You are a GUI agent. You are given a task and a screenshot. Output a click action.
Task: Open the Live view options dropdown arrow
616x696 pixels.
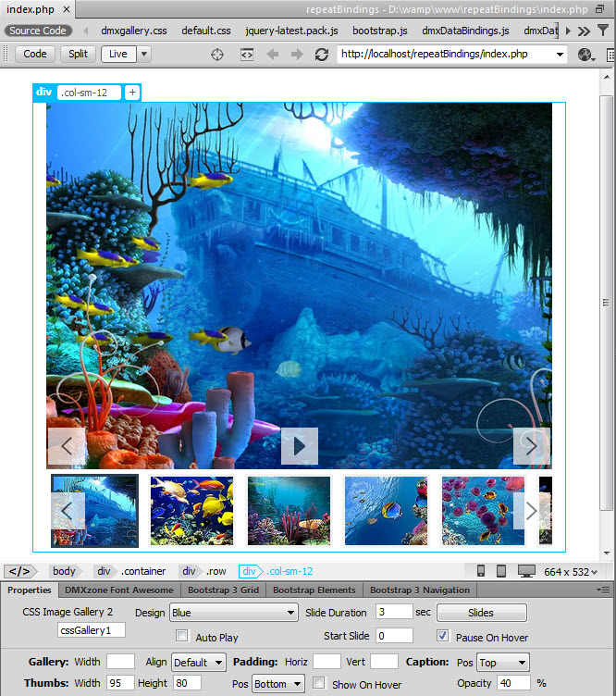click(144, 55)
